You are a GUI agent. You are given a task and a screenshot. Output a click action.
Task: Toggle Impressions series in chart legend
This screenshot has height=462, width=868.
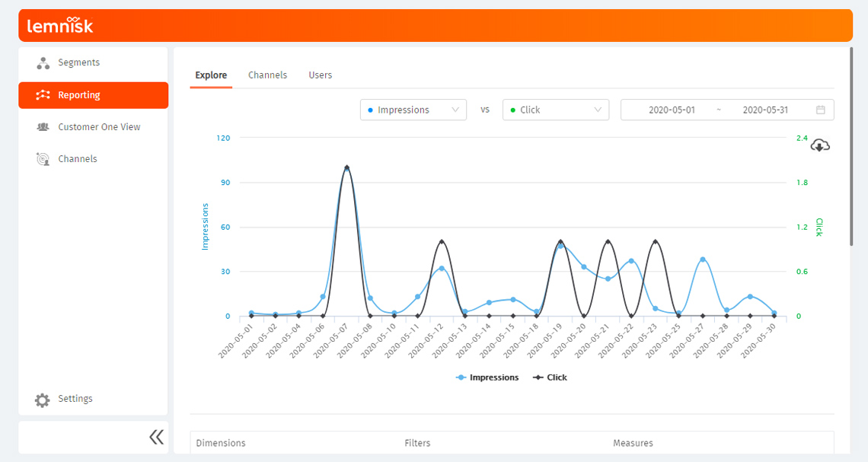coord(487,378)
